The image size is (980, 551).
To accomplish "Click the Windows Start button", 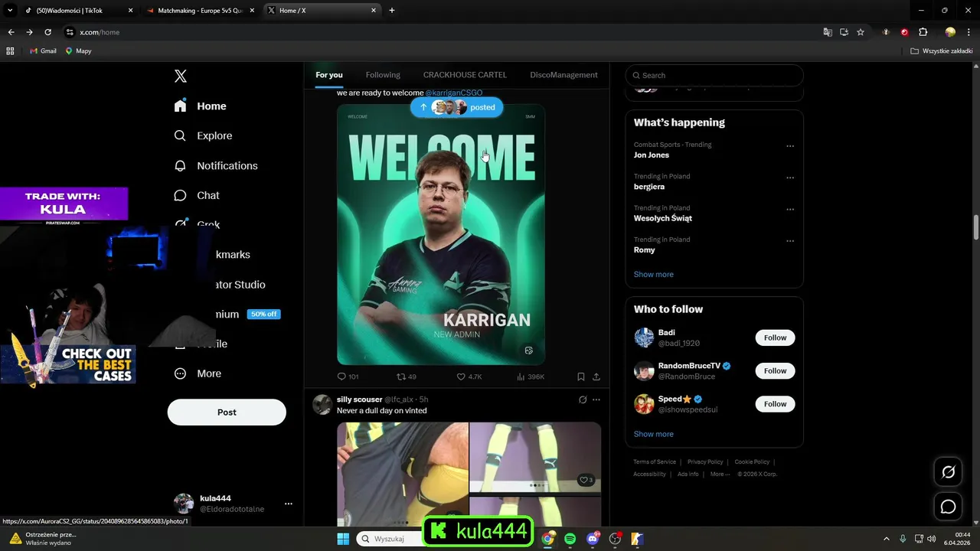I will (343, 539).
